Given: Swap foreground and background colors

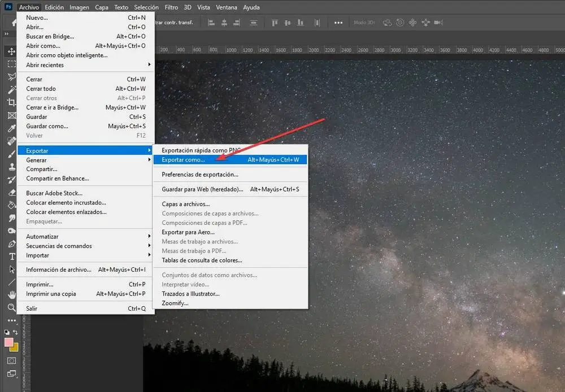Looking at the screenshot, I should [15, 332].
